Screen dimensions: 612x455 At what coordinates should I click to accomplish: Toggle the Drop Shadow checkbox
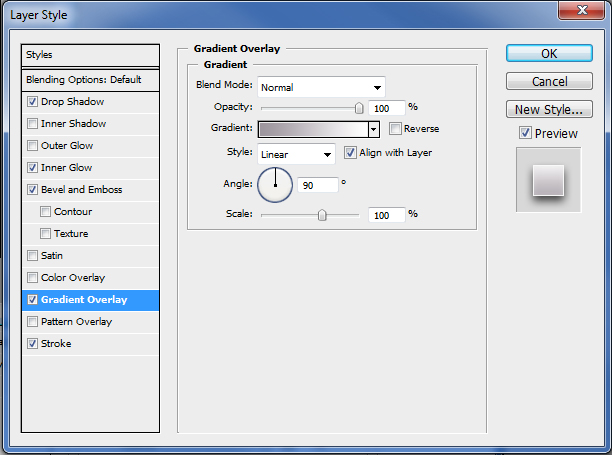tap(32, 102)
